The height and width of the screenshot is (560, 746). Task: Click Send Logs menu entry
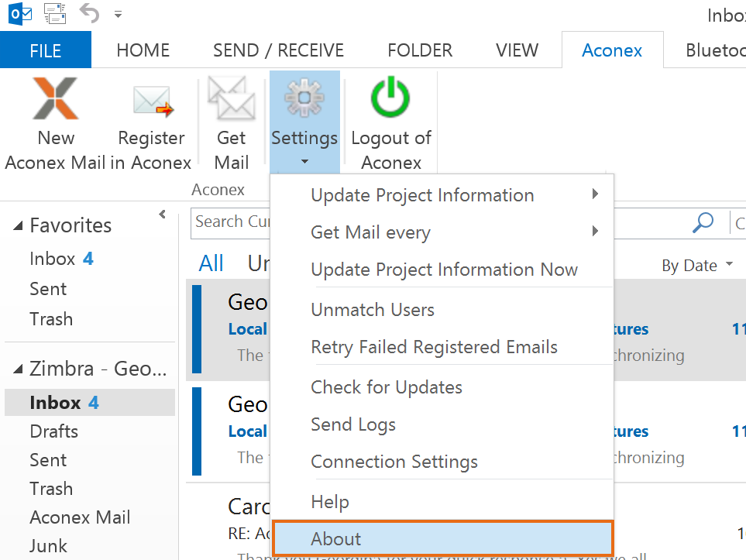tap(442, 424)
